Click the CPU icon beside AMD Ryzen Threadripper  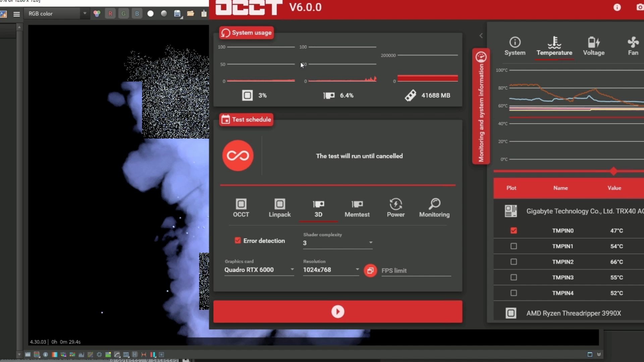(511, 313)
